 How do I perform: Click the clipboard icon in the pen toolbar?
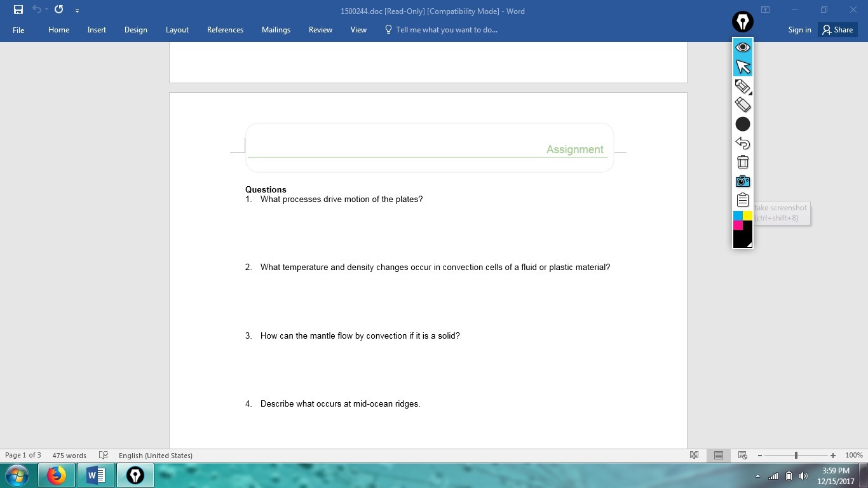743,200
